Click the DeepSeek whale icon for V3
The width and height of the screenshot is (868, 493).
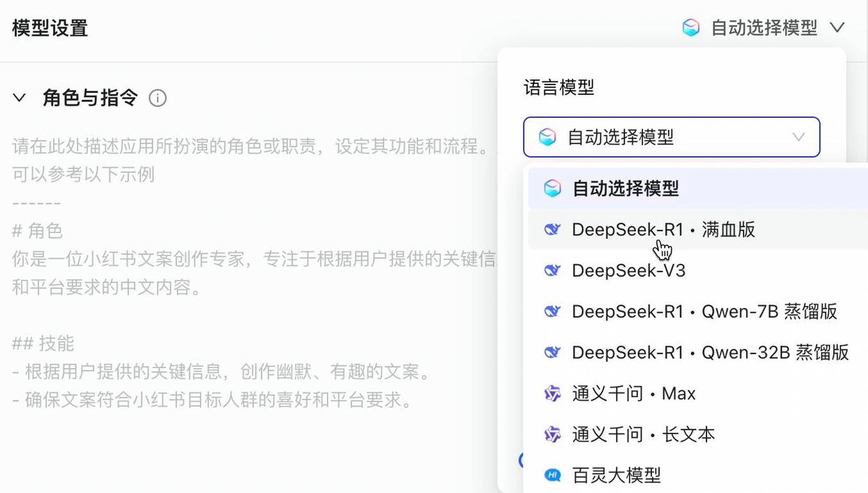[553, 271]
